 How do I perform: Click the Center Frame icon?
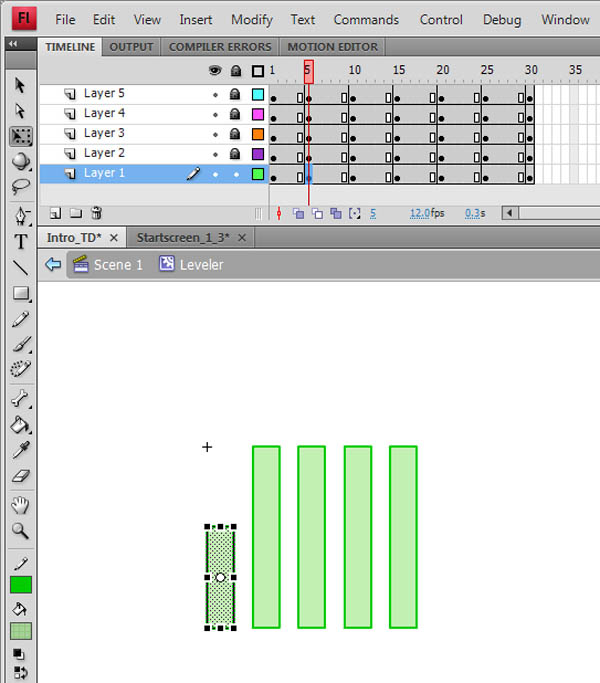click(x=279, y=213)
